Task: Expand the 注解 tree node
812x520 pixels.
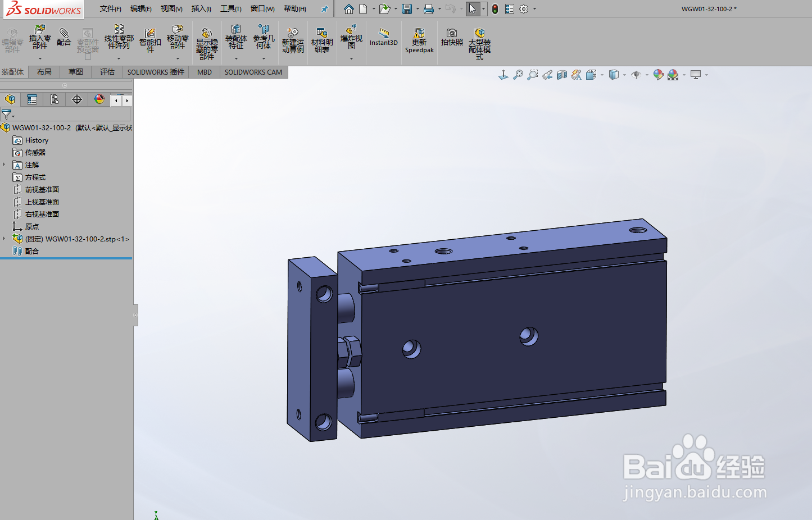Action: click(x=5, y=165)
